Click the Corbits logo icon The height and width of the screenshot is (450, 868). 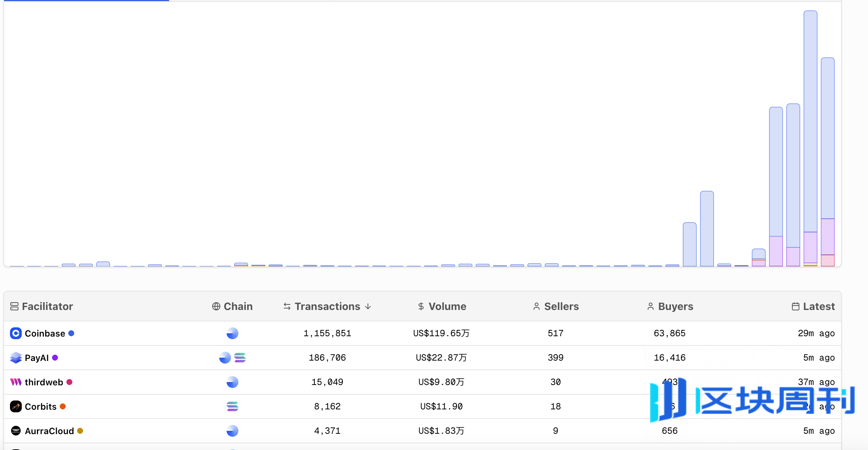click(15, 406)
